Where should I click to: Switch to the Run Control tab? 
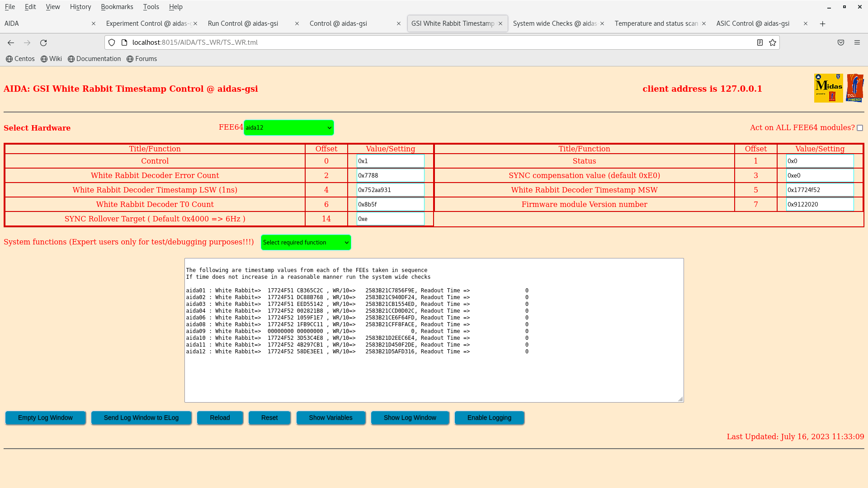pyautogui.click(x=243, y=23)
